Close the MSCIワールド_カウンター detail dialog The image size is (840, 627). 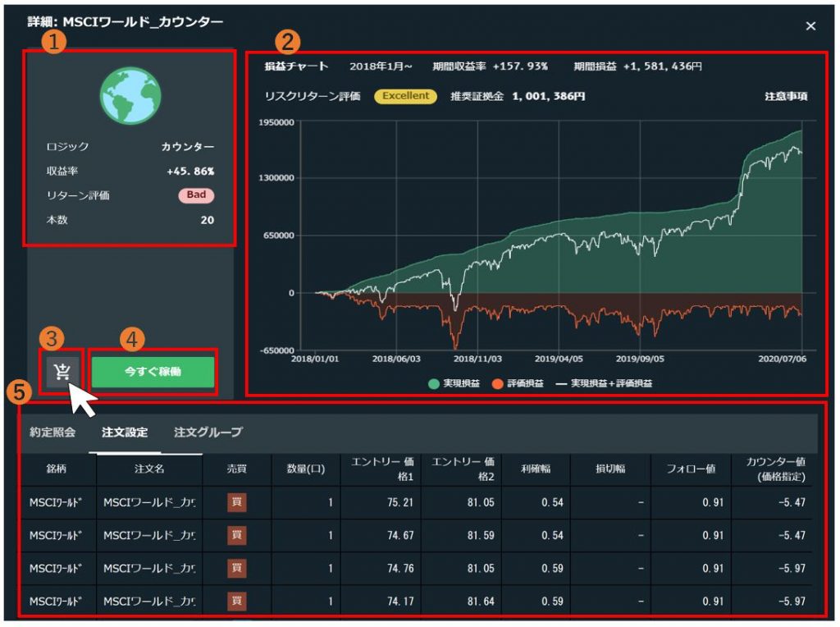tap(810, 25)
